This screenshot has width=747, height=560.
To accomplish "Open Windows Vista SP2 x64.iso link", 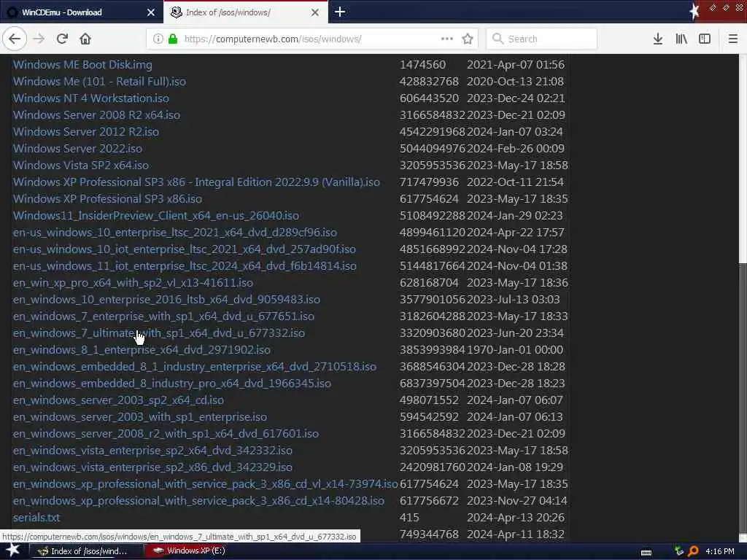I will point(81,166).
